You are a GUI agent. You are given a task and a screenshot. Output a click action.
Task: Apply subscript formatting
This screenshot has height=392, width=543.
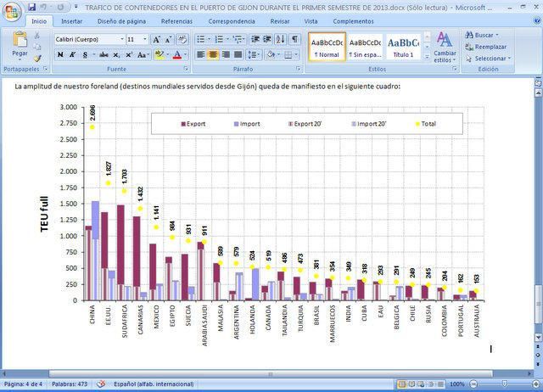117,54
